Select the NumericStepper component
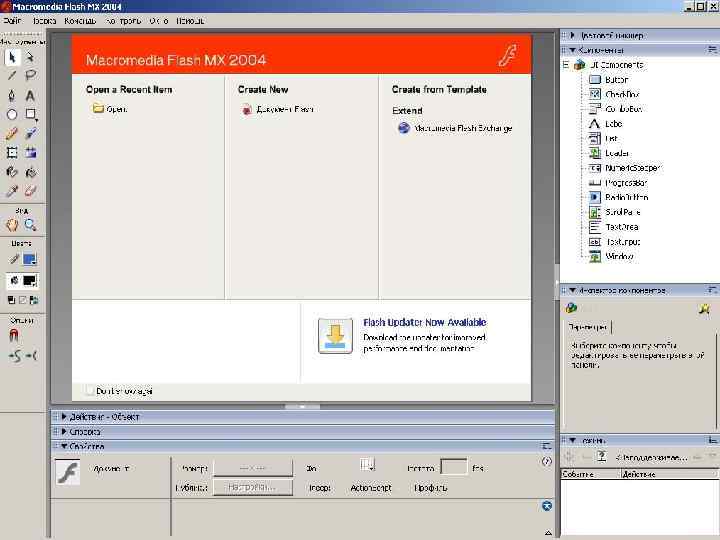This screenshot has width=720, height=540. (x=624, y=168)
